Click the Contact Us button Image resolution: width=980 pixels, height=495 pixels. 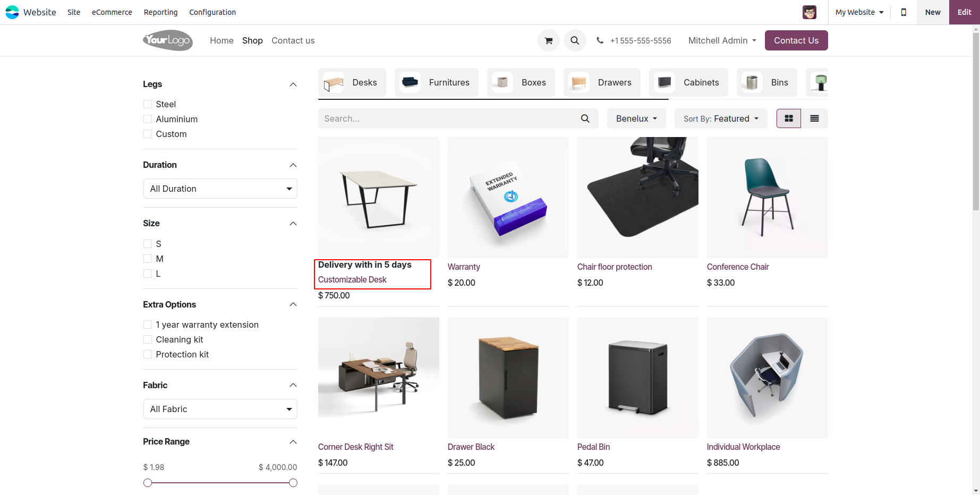point(796,40)
